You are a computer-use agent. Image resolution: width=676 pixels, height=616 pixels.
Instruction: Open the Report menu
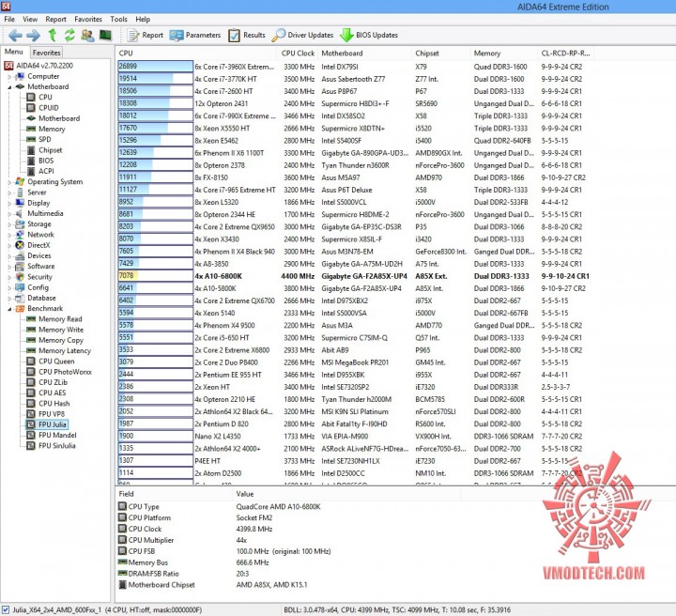56,19
